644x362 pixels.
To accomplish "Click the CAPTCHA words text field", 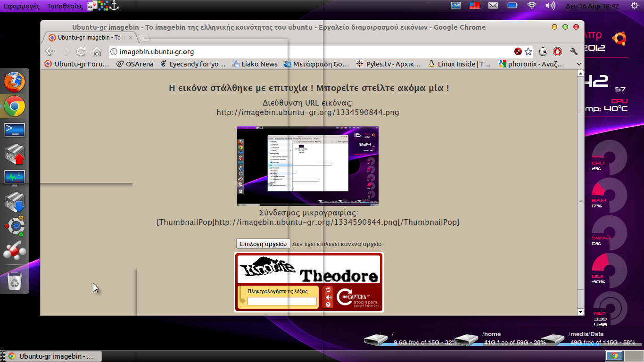I will tap(282, 301).
